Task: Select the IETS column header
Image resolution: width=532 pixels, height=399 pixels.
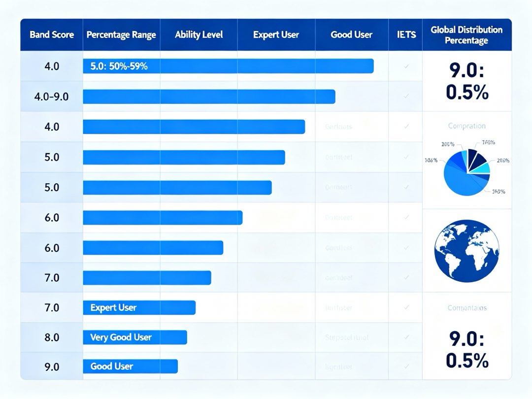Action: pos(406,35)
